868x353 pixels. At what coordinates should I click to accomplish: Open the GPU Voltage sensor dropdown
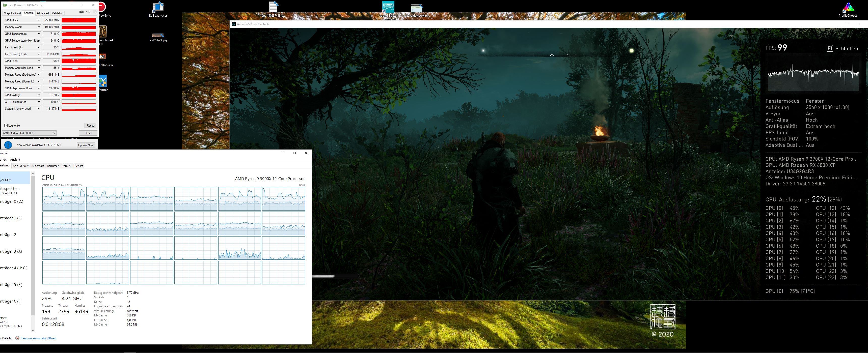click(x=38, y=95)
